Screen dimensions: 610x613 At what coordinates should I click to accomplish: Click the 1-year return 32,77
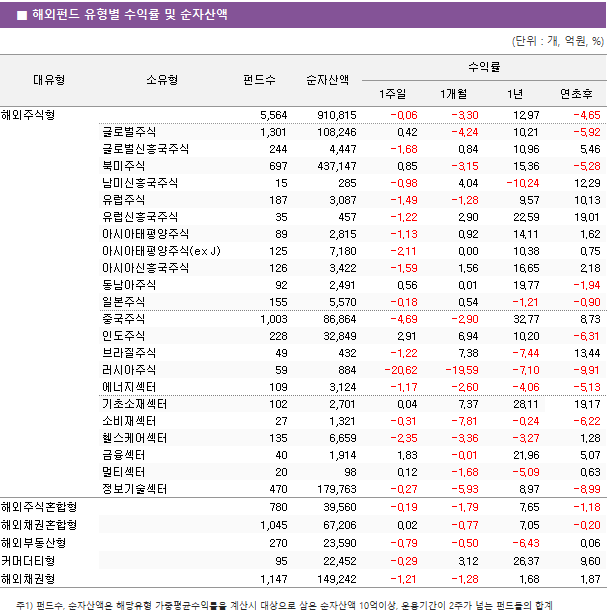tap(526, 319)
